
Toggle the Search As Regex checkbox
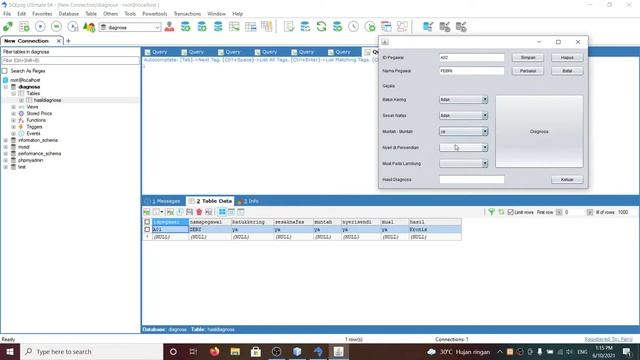5,71
